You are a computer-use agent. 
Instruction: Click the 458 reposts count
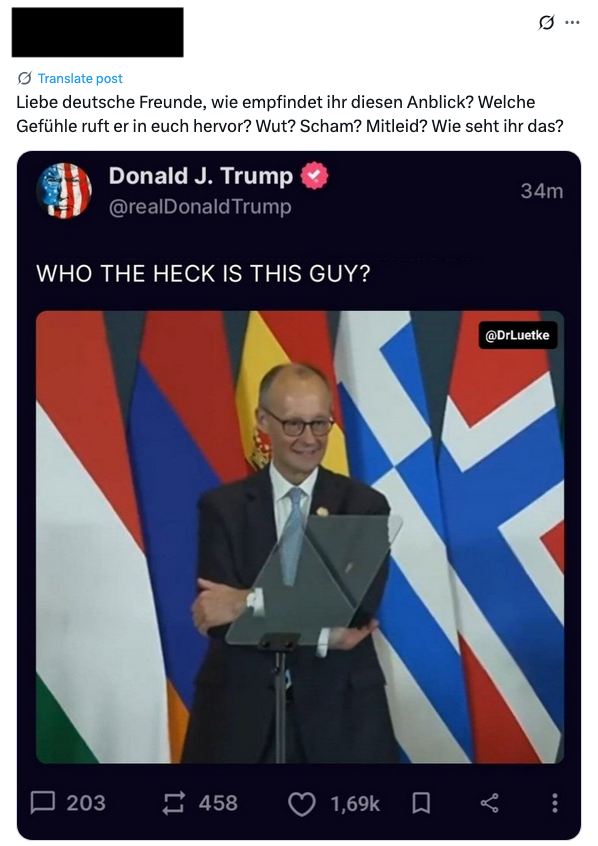click(218, 803)
